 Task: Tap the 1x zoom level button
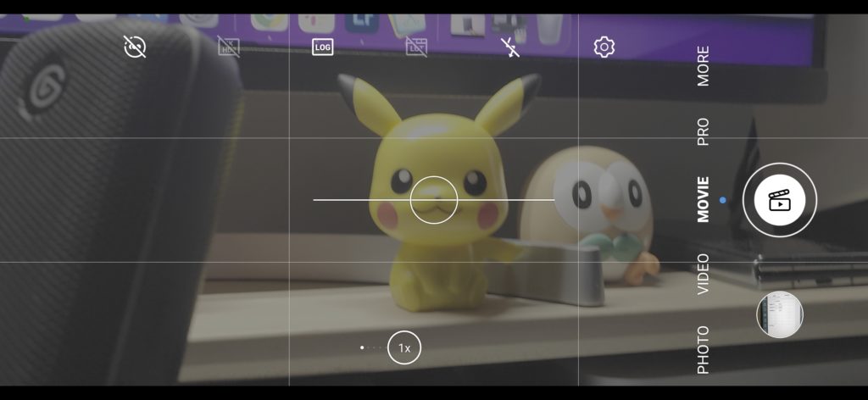pos(404,348)
